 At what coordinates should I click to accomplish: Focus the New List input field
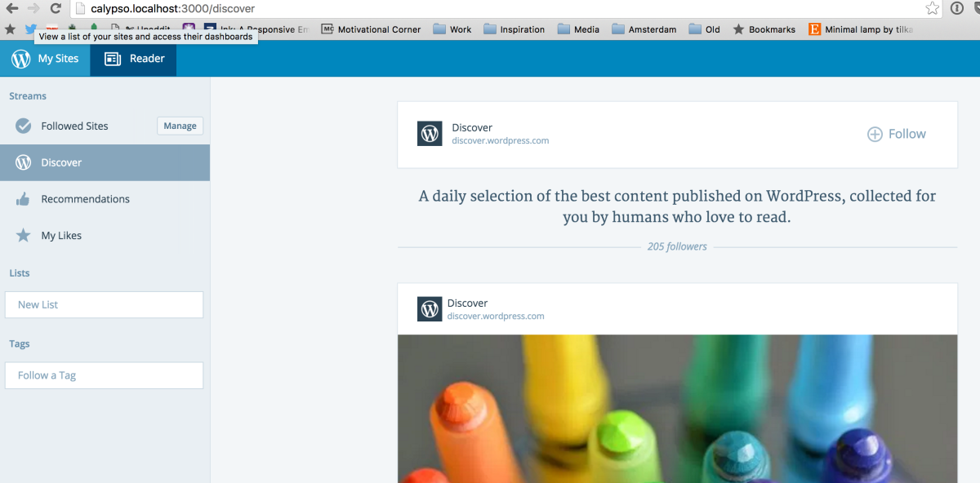click(x=105, y=304)
